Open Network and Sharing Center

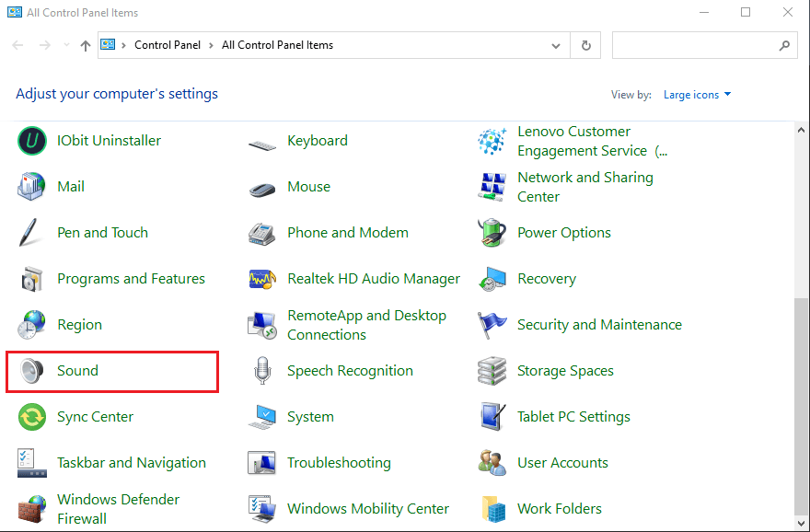(x=587, y=186)
